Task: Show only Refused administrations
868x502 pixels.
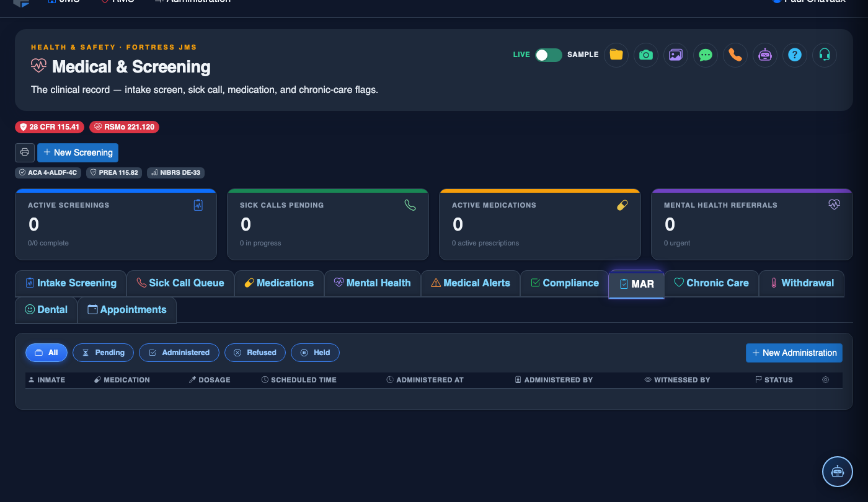Action: click(x=255, y=353)
